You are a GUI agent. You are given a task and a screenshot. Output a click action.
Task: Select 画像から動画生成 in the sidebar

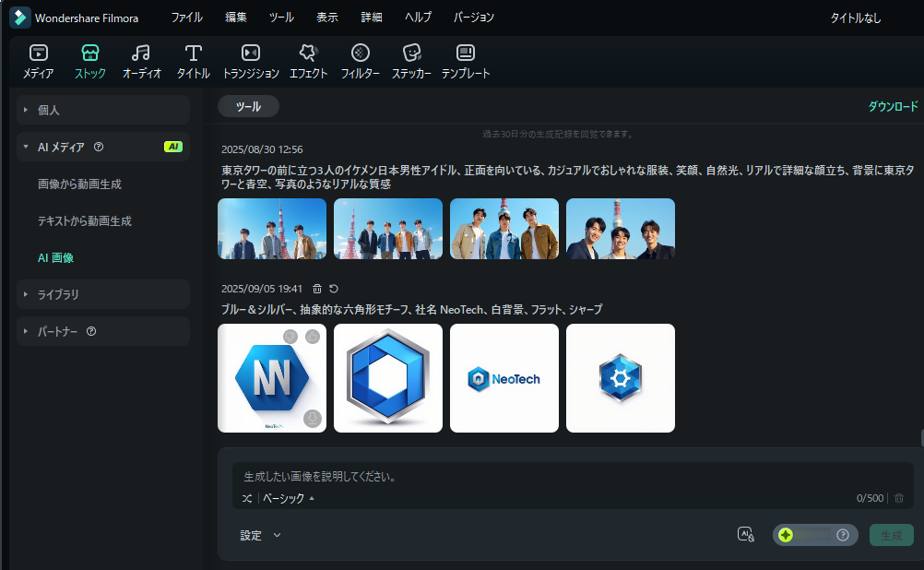(x=79, y=184)
